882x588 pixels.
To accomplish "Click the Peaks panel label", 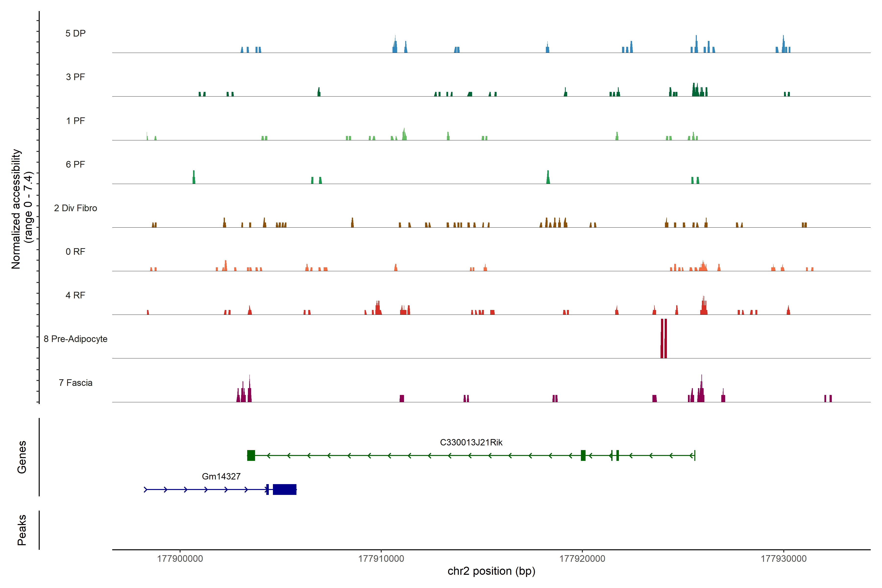I will [x=22, y=530].
